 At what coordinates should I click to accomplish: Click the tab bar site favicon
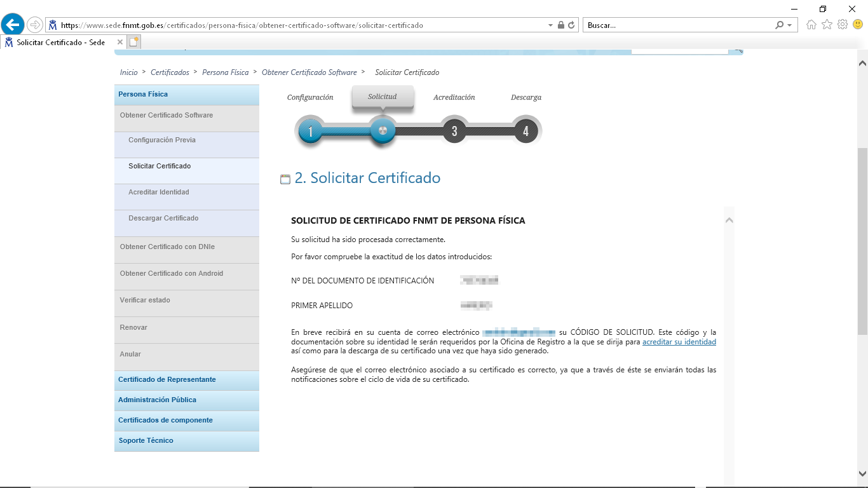pyautogui.click(x=9, y=42)
